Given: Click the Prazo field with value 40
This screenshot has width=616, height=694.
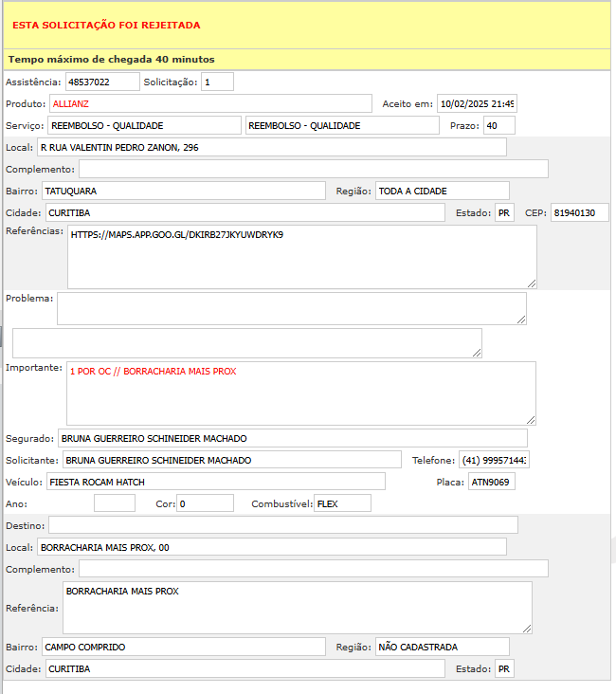Looking at the screenshot, I should (x=498, y=125).
